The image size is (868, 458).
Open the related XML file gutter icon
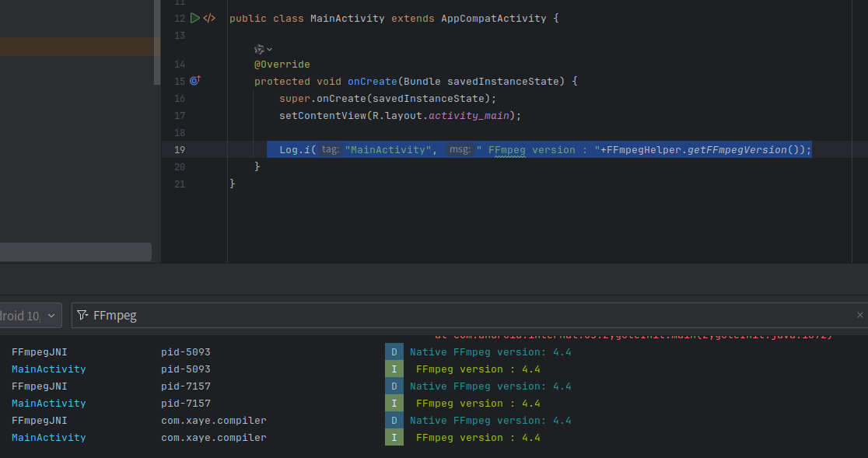pos(208,18)
